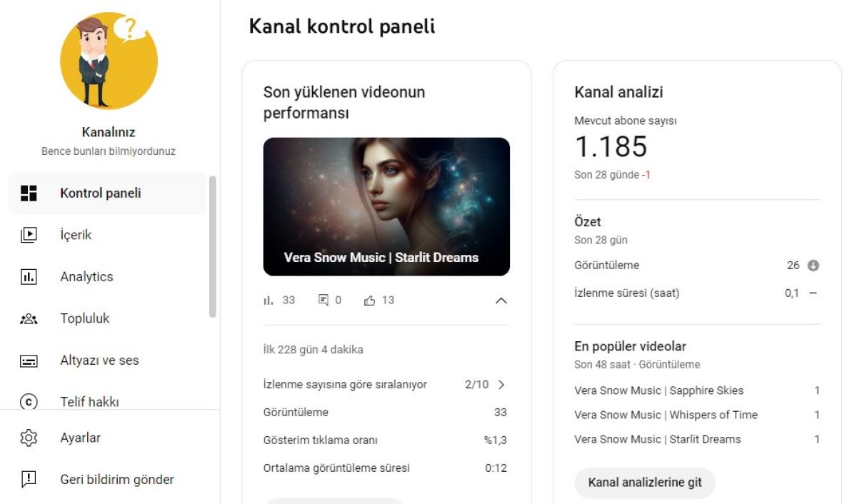
Task: Click the views bar icon showing 33
Action: (x=269, y=301)
